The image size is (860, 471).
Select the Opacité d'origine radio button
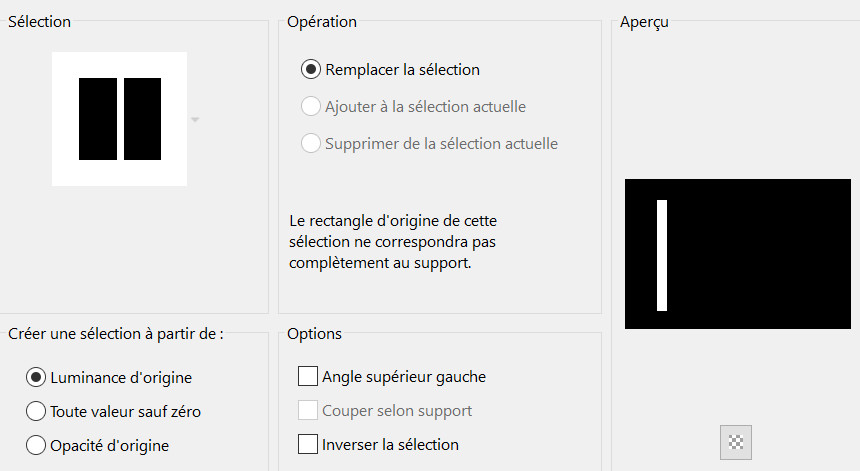click(36, 445)
